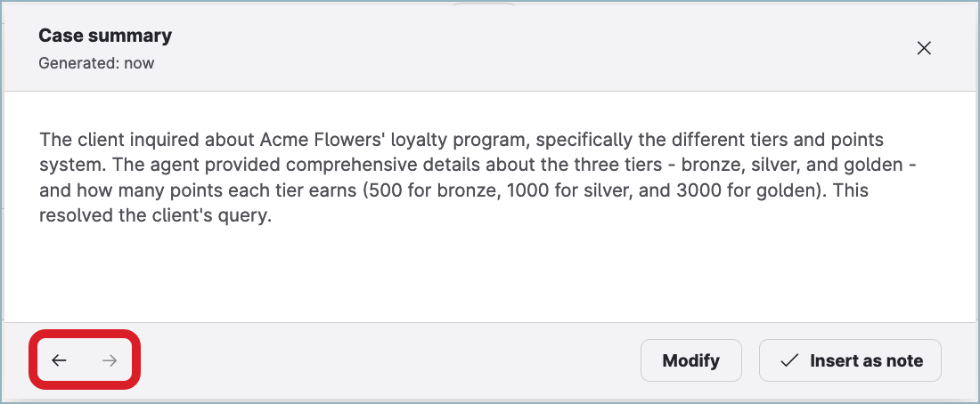Click the Case summary heading

105,36
